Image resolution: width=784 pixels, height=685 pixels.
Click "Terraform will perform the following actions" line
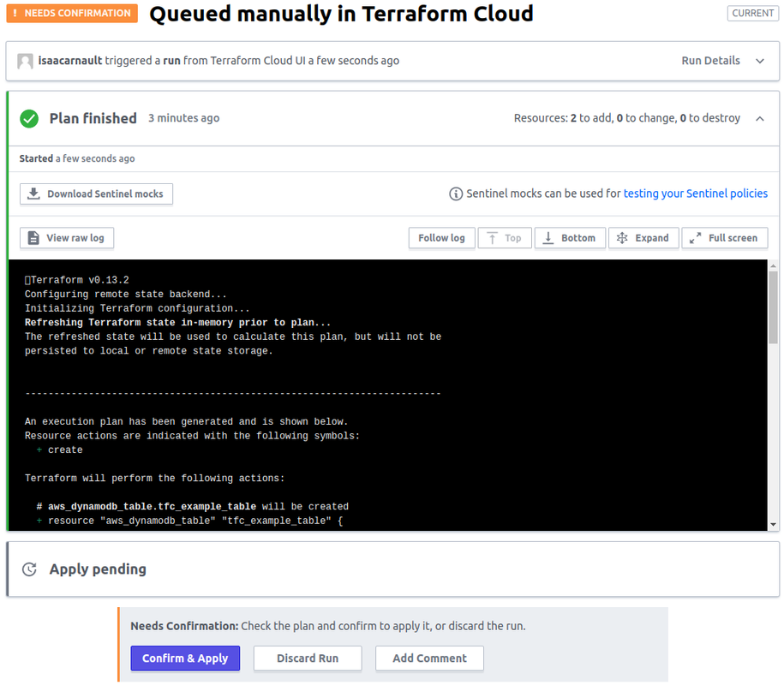point(154,479)
